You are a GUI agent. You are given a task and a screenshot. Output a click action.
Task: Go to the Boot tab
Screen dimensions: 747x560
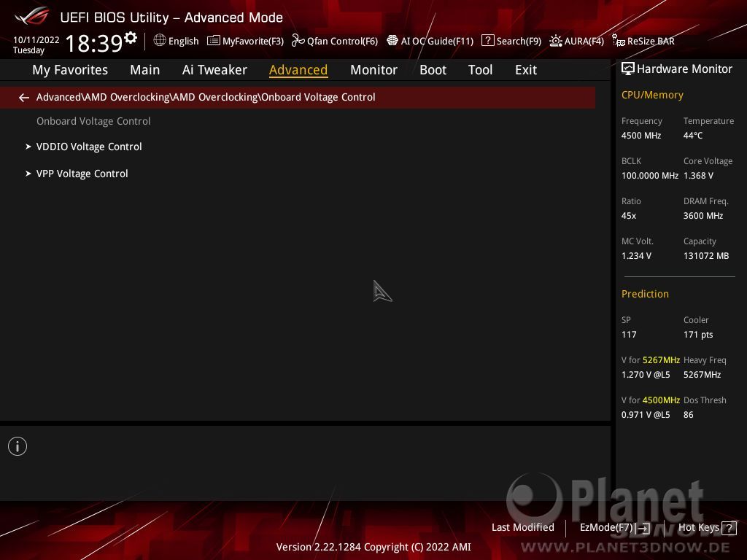tap(433, 70)
